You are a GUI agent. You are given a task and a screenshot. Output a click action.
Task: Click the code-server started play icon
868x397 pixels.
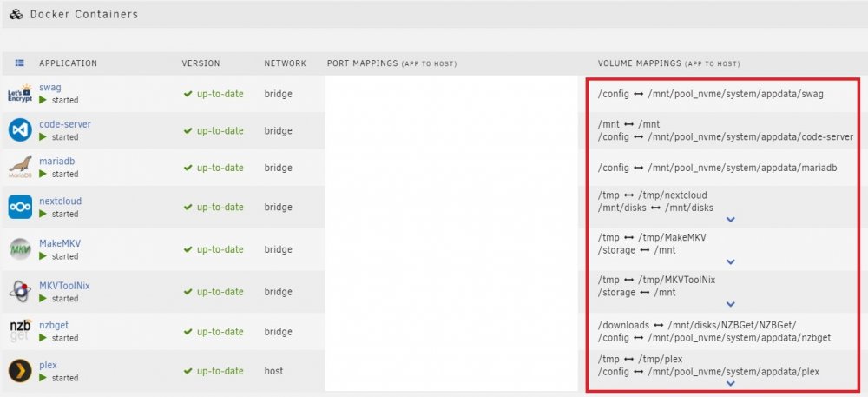click(x=43, y=136)
